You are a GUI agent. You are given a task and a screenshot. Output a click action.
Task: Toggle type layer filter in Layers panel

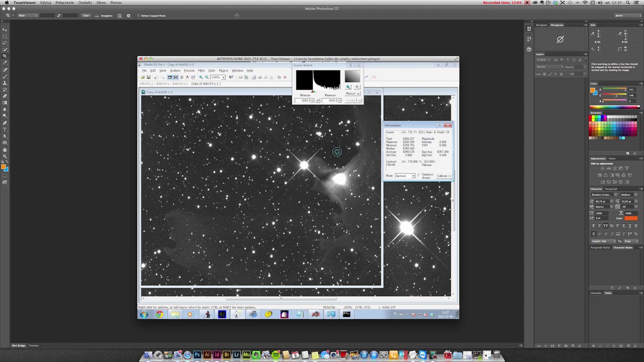coord(568,60)
